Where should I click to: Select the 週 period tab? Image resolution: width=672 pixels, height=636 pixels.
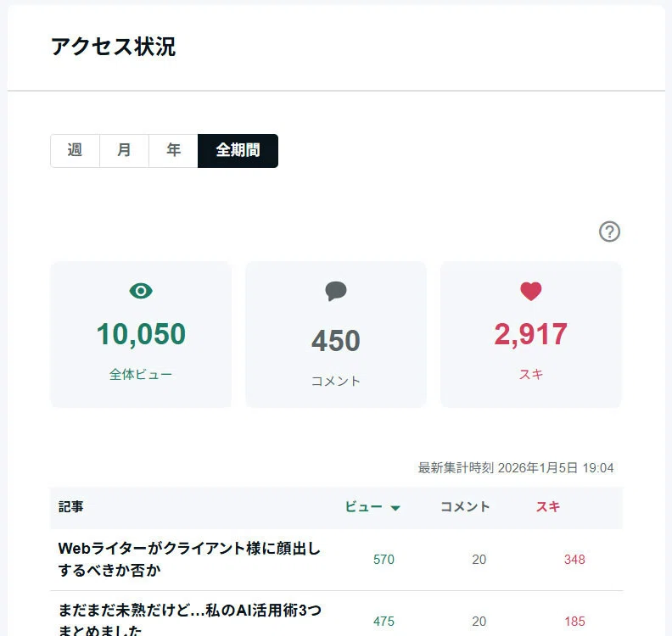75,151
